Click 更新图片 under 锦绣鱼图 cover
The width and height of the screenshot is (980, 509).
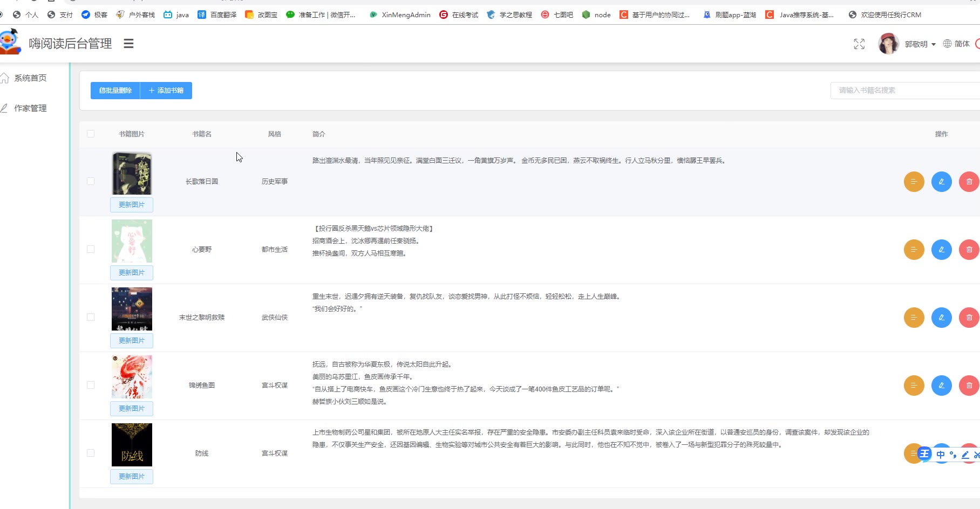[x=132, y=409]
